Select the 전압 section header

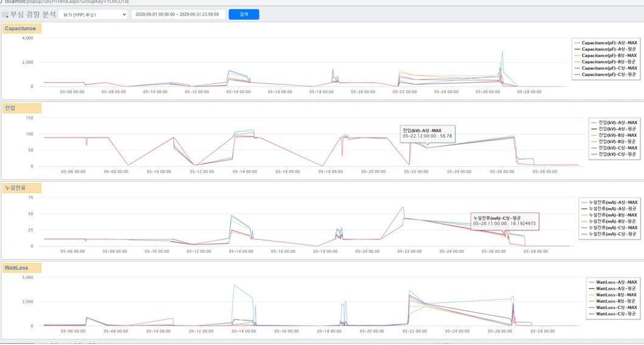point(21,108)
